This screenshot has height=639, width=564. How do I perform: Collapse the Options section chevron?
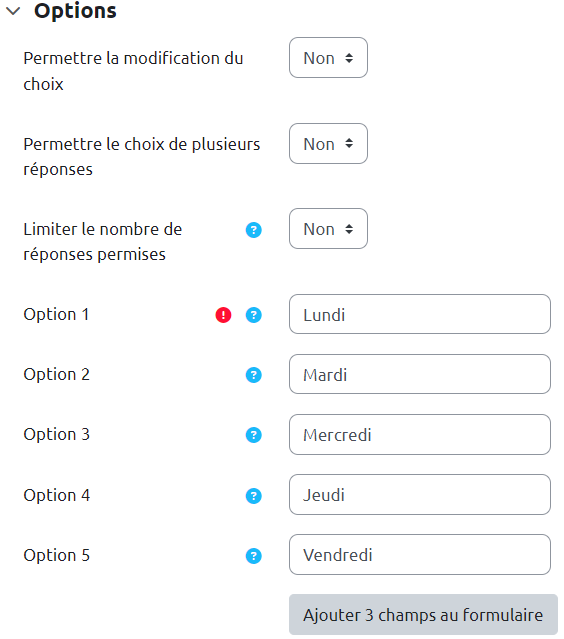(13, 11)
